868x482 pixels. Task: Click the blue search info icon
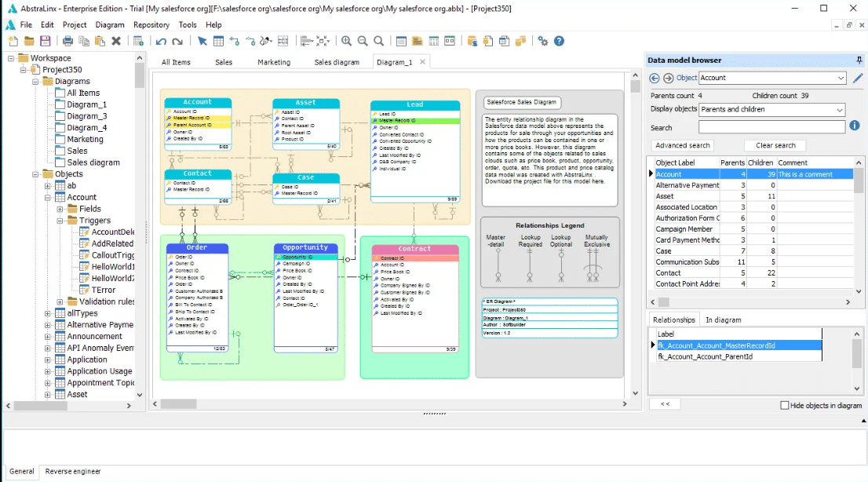pos(855,126)
